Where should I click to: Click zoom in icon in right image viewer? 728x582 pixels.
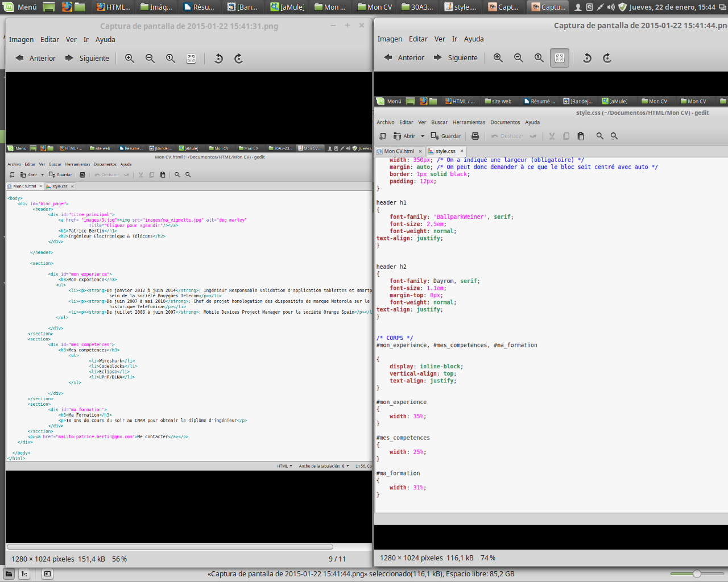click(498, 58)
